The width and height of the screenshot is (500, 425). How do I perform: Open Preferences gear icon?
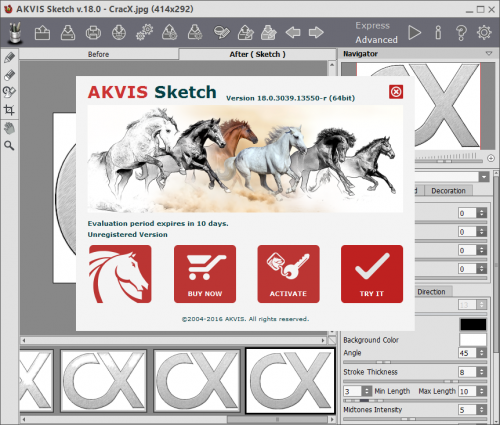click(x=484, y=33)
